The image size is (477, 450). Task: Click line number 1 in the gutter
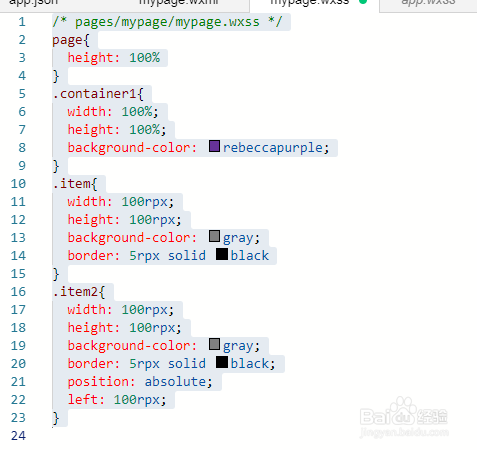22,22
